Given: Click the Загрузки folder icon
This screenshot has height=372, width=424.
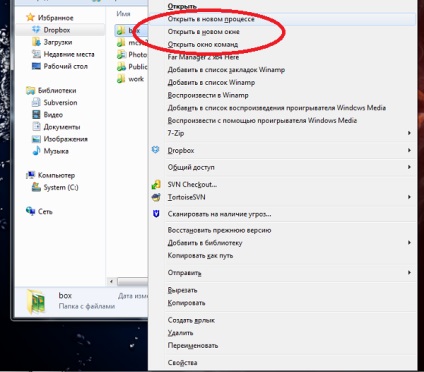Looking at the screenshot, I should click(36, 42).
